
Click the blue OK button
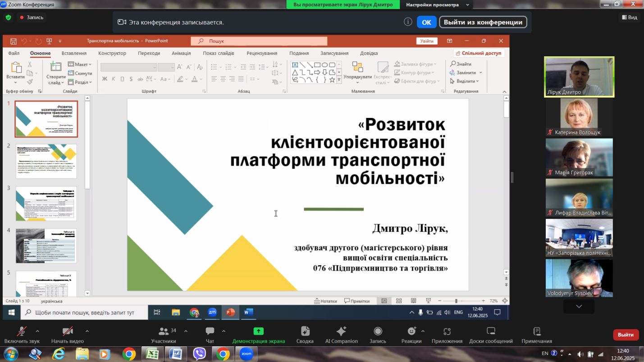[x=426, y=22]
